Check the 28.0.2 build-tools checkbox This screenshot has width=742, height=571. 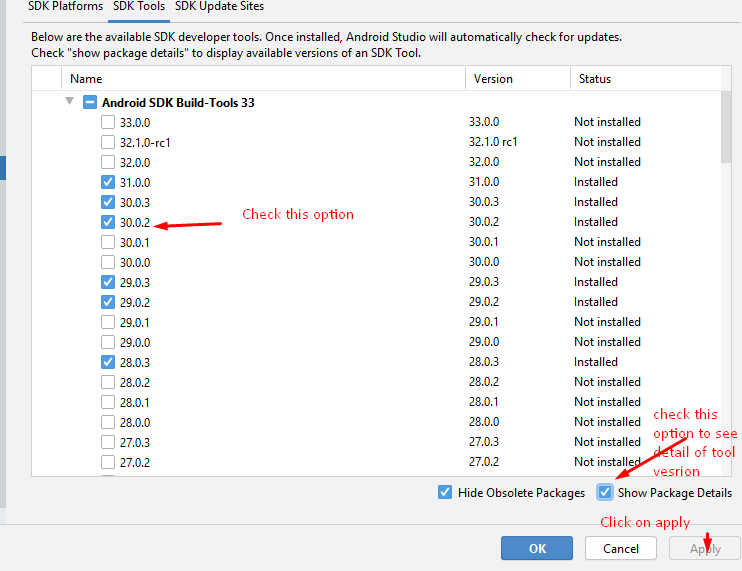tap(108, 382)
